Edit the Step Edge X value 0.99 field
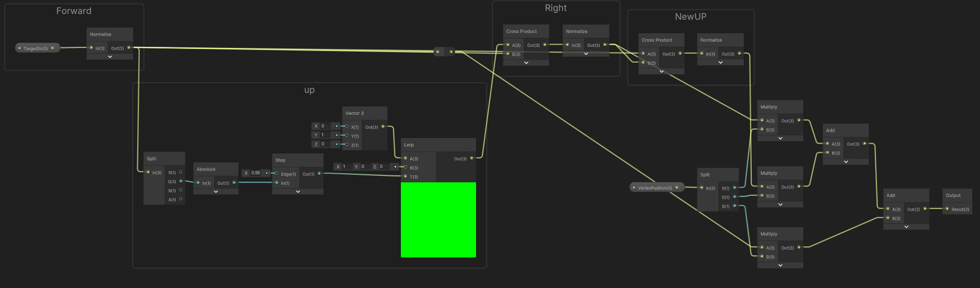Image resolution: width=980 pixels, height=288 pixels. (x=255, y=173)
